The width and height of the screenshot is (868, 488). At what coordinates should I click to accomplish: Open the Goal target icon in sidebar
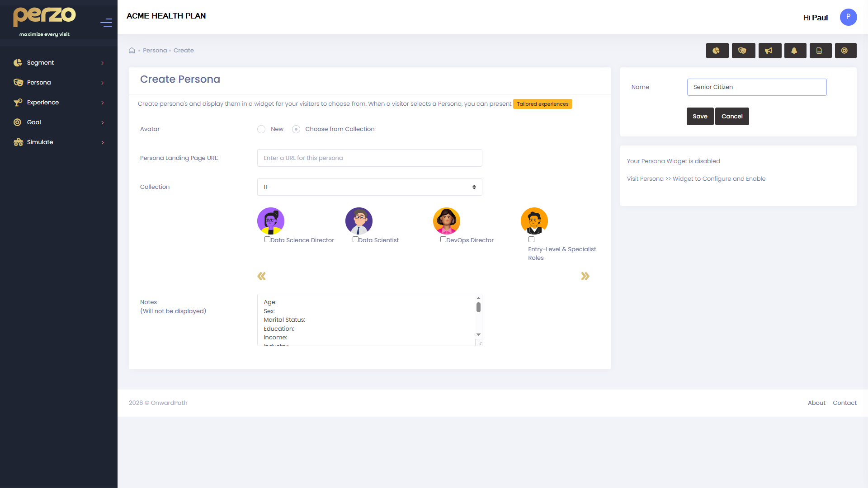coord(18,122)
